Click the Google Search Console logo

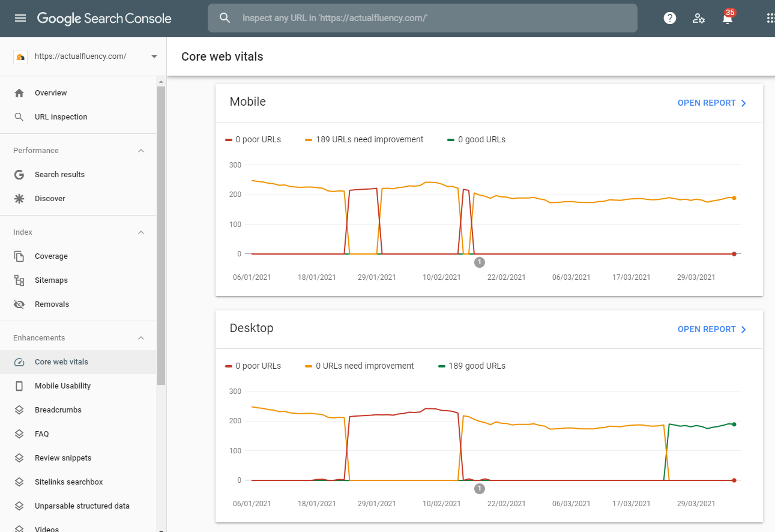[x=104, y=18]
